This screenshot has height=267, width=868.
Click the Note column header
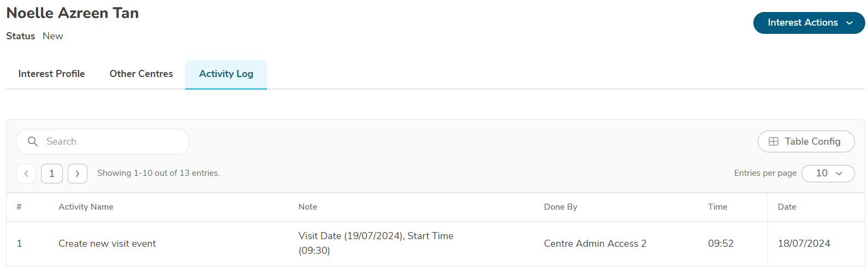pos(307,207)
